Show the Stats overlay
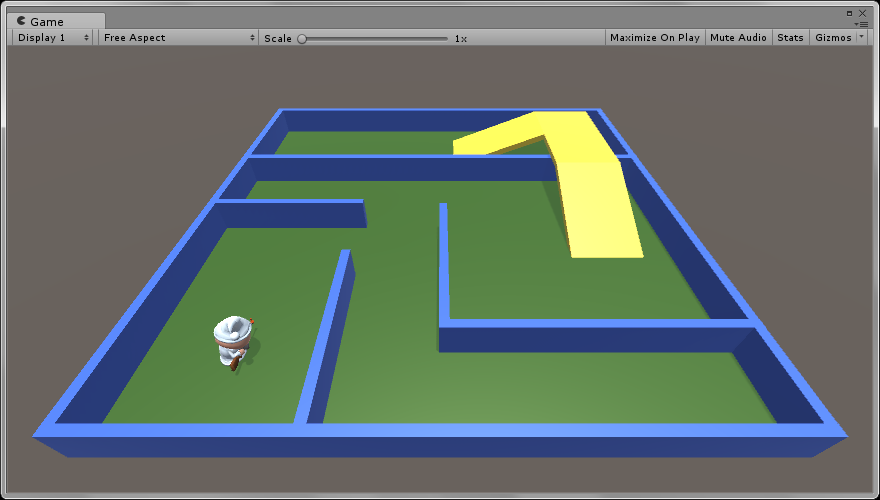The width and height of the screenshot is (880, 500). tap(790, 38)
